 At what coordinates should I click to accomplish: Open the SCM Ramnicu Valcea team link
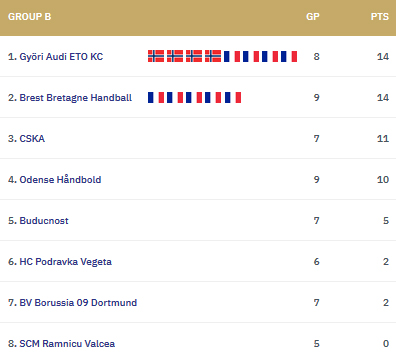67,344
